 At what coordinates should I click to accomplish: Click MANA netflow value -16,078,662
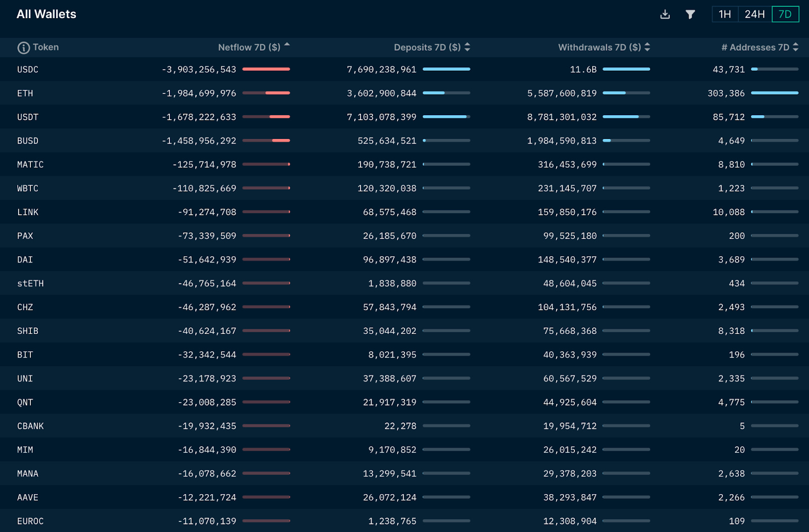pyautogui.click(x=207, y=473)
